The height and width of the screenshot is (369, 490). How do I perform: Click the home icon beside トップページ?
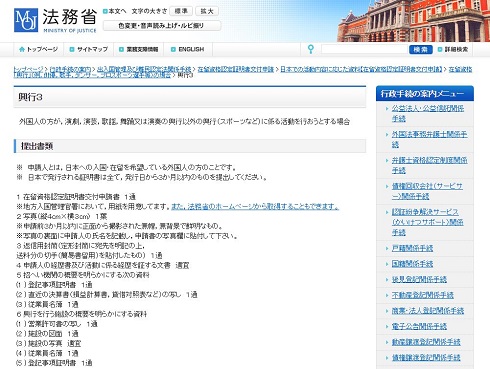click(22, 49)
